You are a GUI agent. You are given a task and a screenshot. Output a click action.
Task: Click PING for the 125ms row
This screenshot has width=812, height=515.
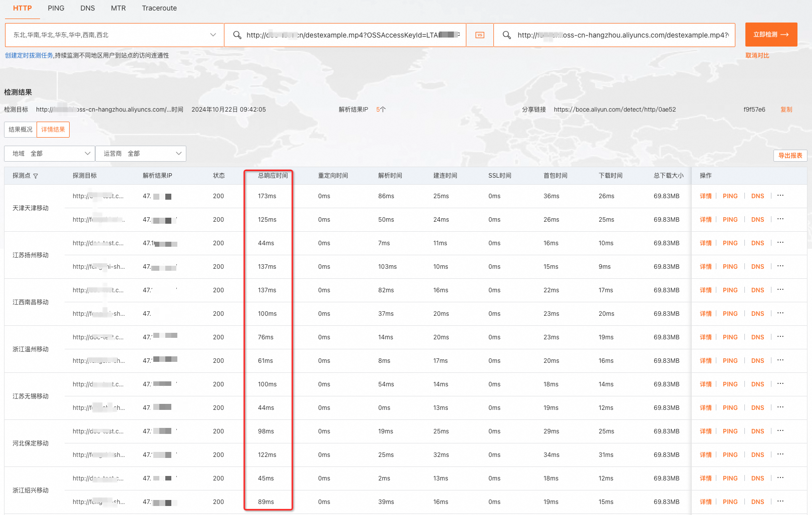coord(730,220)
